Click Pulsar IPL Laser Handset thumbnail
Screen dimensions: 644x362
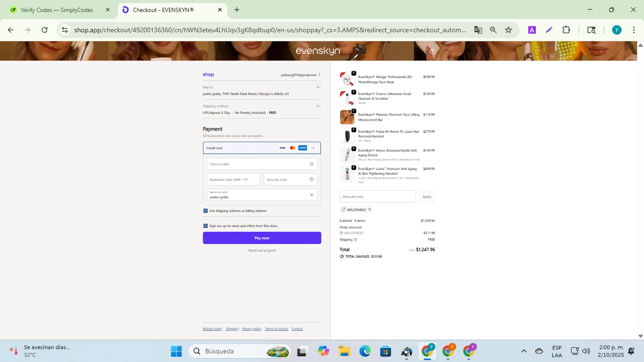[347, 136]
